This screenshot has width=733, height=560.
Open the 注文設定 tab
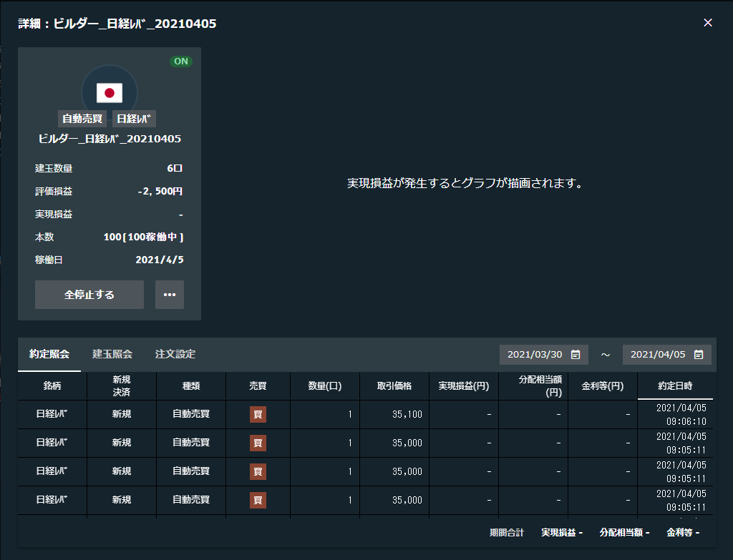[x=175, y=354]
